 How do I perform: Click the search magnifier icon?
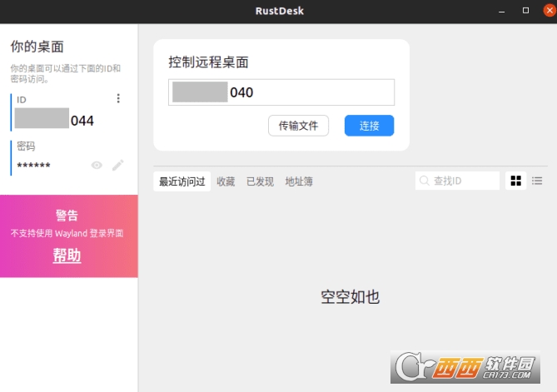(424, 181)
